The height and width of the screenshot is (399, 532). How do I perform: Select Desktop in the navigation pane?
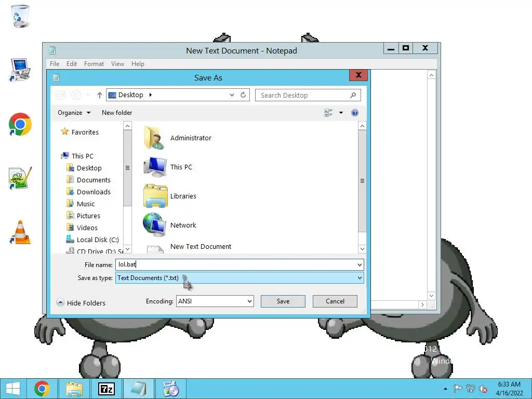click(84, 168)
